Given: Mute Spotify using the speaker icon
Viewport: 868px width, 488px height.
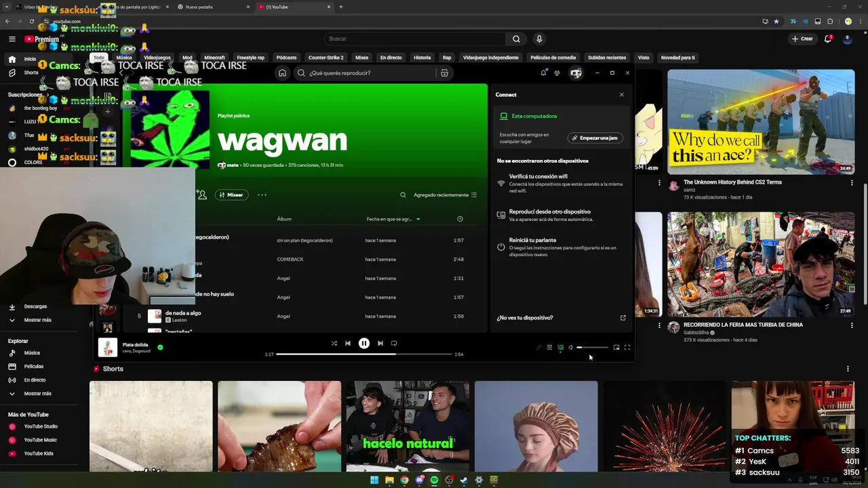Looking at the screenshot, I should (570, 348).
